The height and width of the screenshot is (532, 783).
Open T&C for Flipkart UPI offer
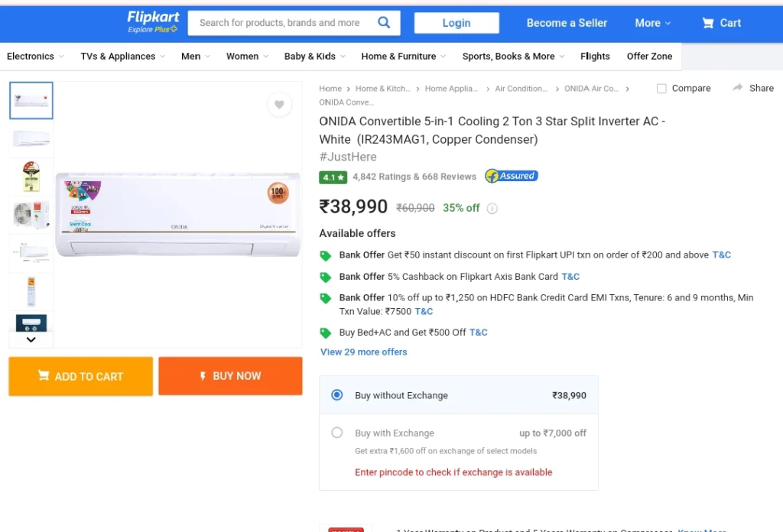point(721,255)
